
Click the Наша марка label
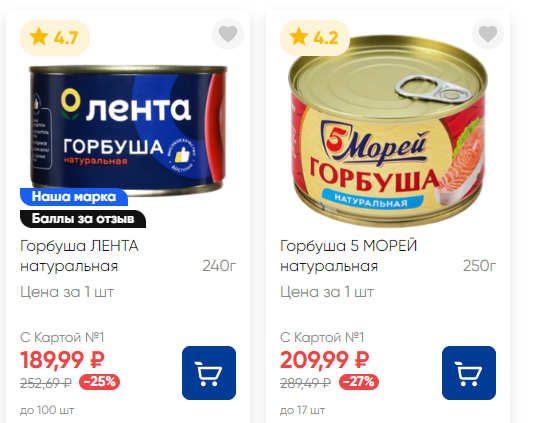(74, 197)
